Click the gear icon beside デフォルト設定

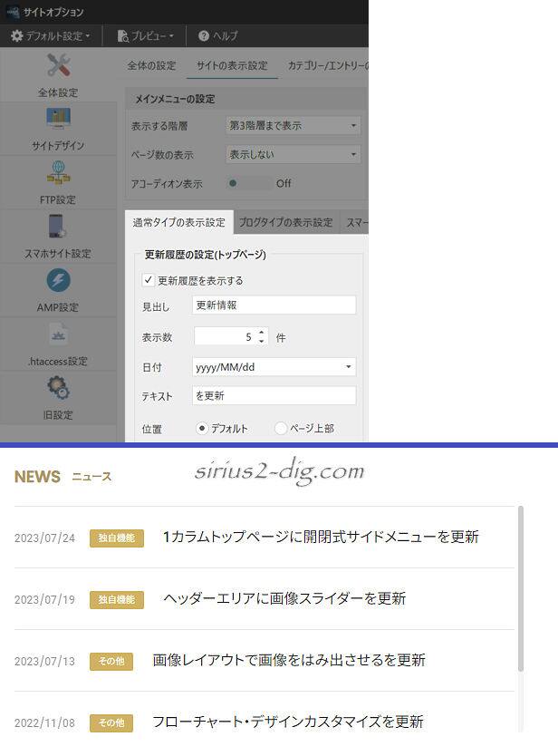pos(17,35)
